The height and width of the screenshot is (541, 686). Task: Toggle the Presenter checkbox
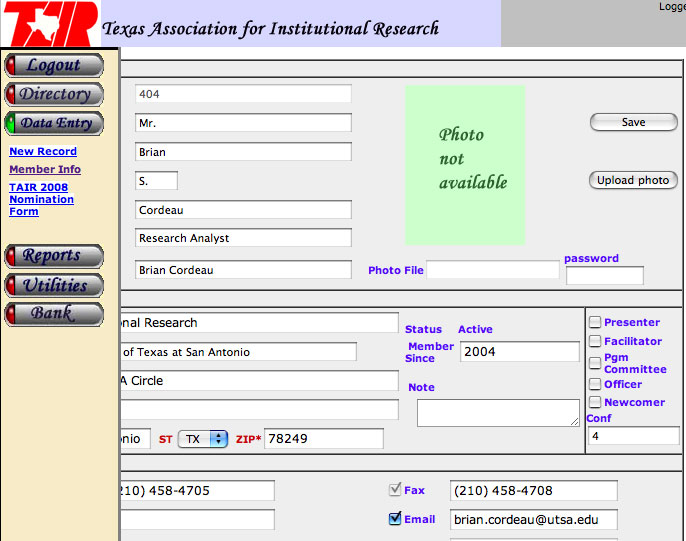595,322
